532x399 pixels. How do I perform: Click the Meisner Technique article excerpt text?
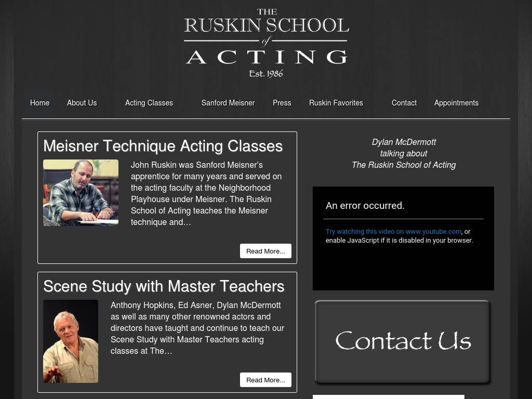[206, 193]
